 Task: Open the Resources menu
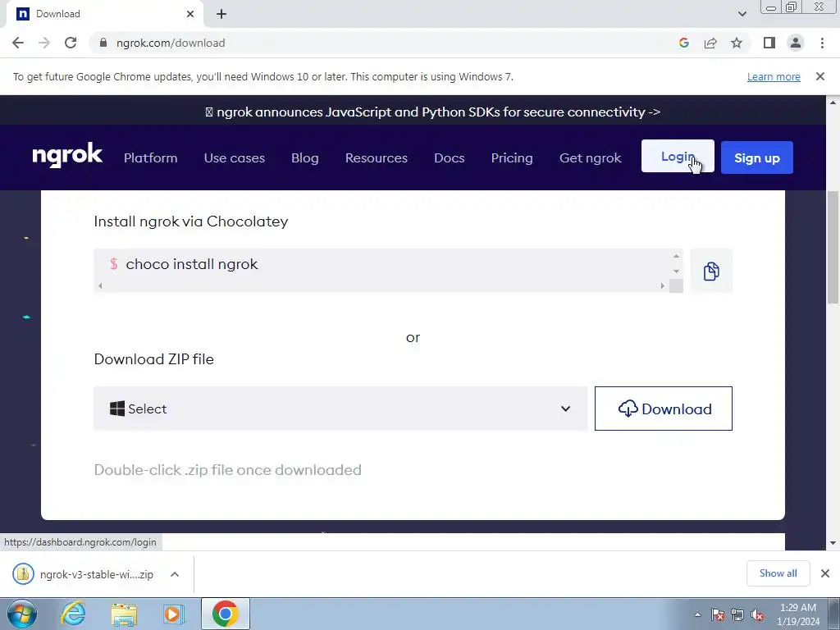[376, 158]
